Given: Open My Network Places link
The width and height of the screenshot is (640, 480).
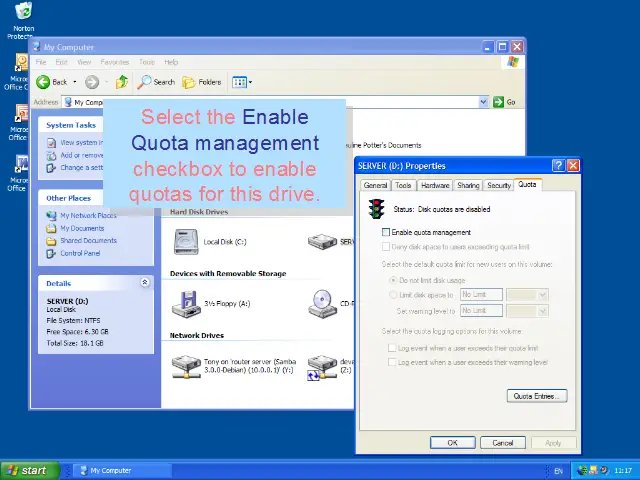Looking at the screenshot, I should coord(88,215).
